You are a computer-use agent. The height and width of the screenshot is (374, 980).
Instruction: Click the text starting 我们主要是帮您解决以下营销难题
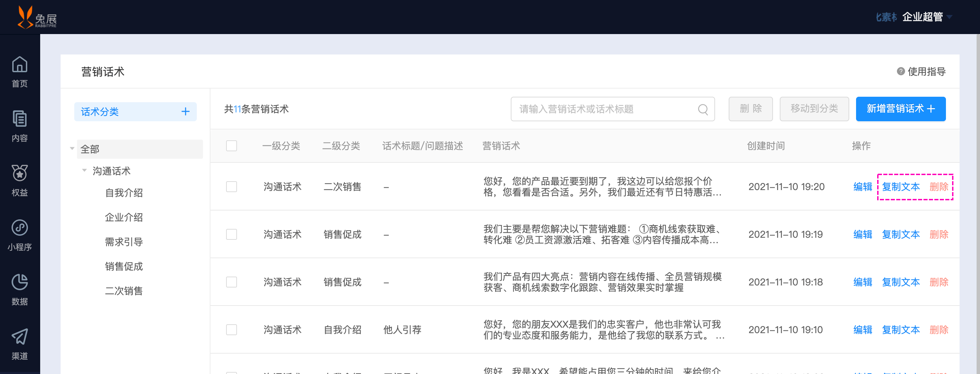coord(603,234)
